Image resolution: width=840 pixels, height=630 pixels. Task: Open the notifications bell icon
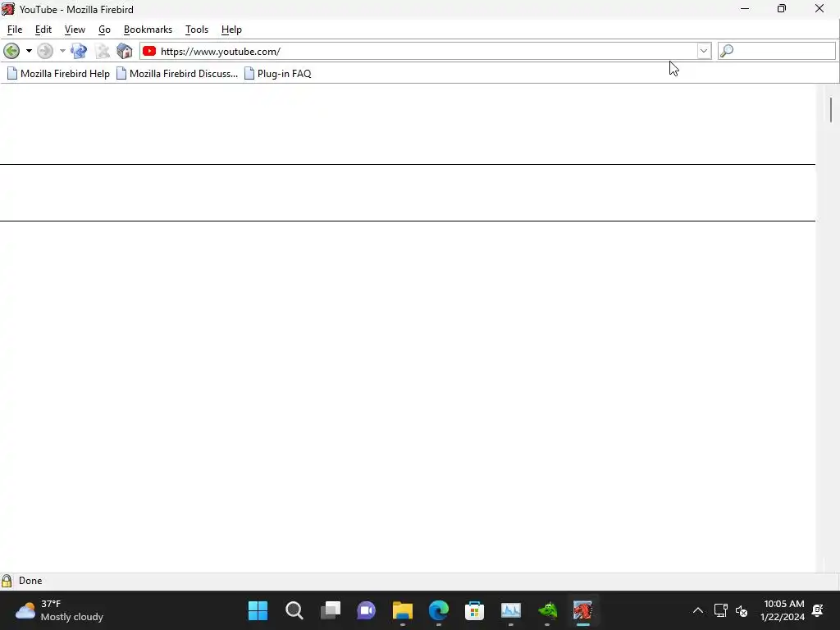[818, 610]
